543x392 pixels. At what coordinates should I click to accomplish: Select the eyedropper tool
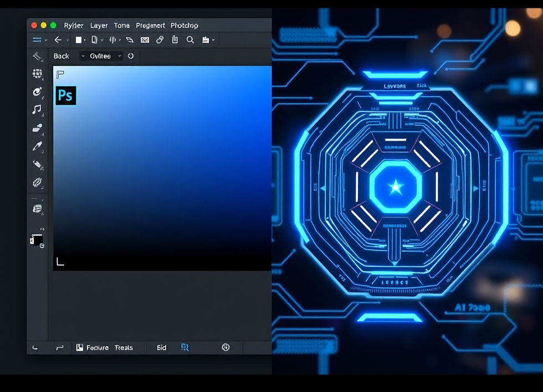tap(38, 146)
